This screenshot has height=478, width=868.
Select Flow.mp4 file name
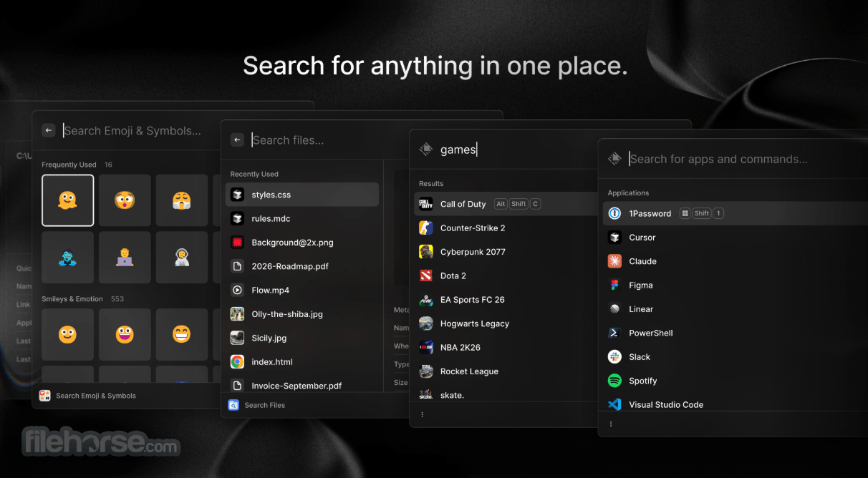click(271, 290)
